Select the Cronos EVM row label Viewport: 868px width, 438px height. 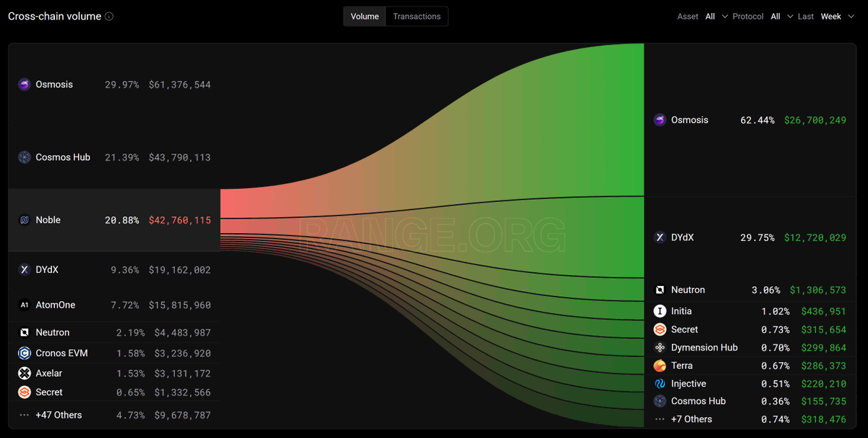click(61, 353)
